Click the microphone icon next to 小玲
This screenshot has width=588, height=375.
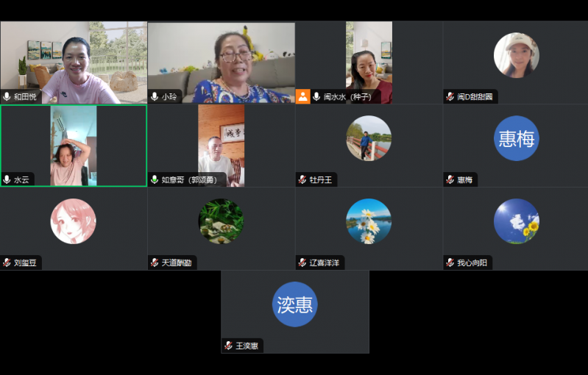tap(155, 96)
